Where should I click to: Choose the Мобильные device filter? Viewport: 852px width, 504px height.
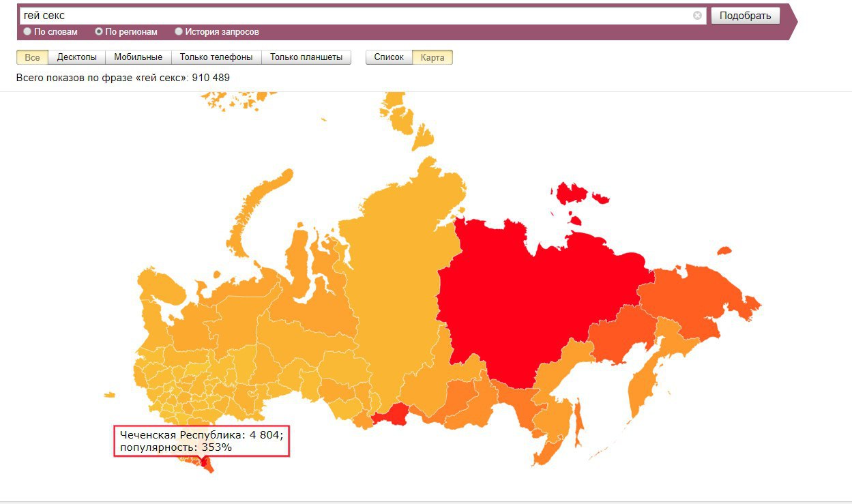[x=138, y=57]
